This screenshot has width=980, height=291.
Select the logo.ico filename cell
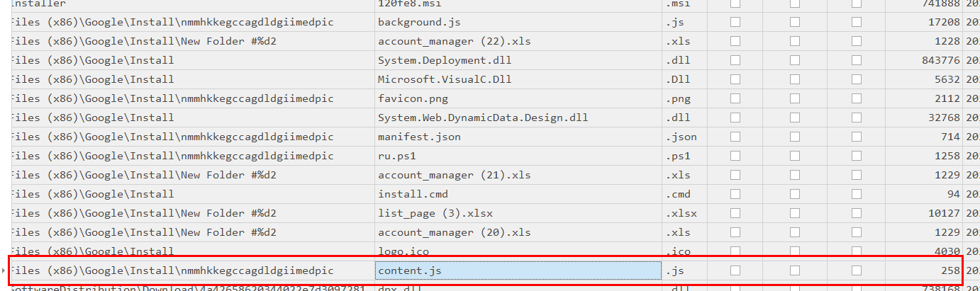518,251
